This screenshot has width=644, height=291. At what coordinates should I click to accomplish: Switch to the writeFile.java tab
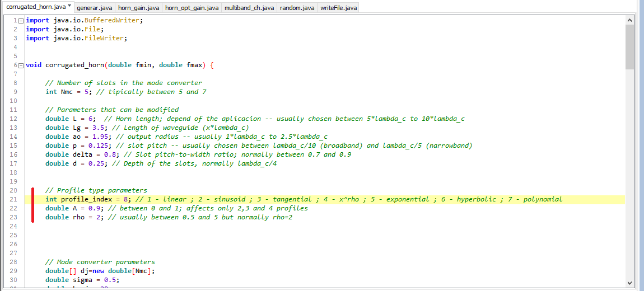[x=338, y=8]
